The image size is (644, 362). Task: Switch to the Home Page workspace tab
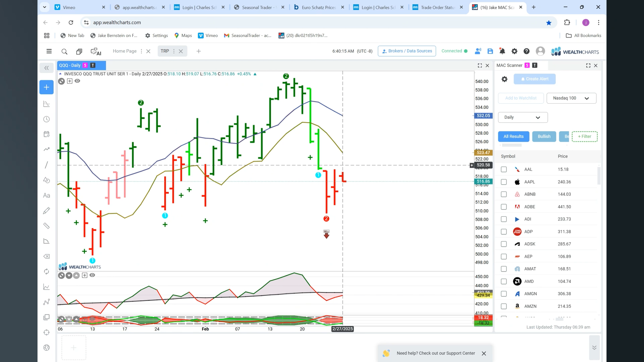(124, 51)
